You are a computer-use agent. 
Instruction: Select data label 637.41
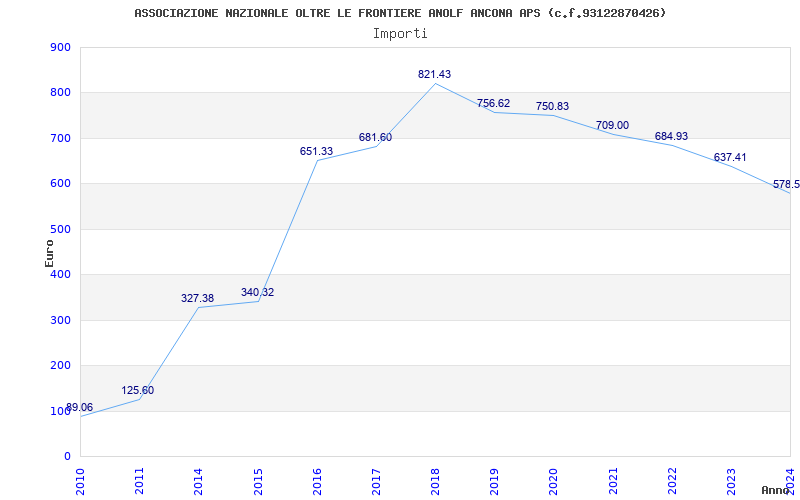coord(730,157)
